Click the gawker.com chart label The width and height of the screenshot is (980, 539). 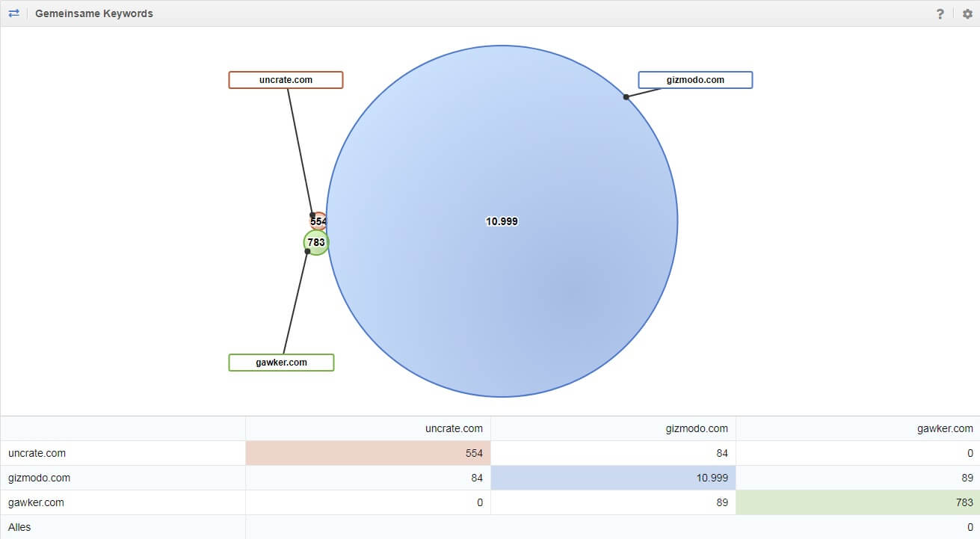(x=281, y=363)
